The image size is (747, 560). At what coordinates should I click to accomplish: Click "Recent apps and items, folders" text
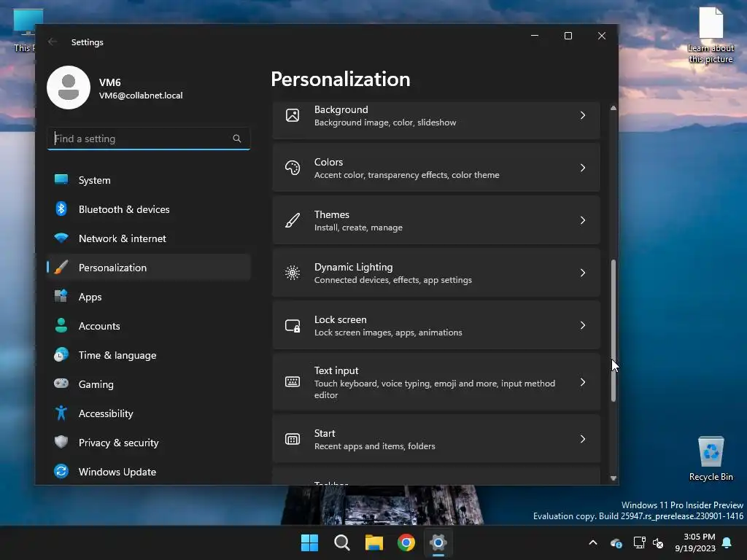374,446
